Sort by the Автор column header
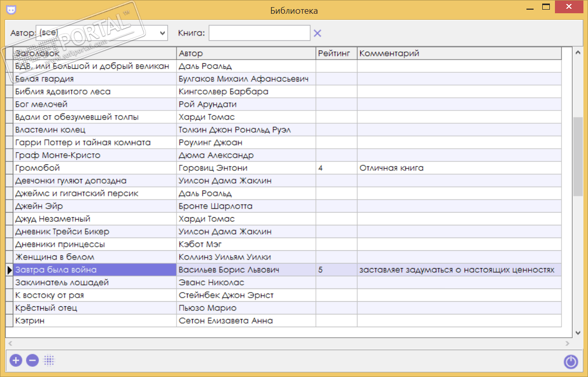The height and width of the screenshot is (377, 588). click(x=246, y=53)
